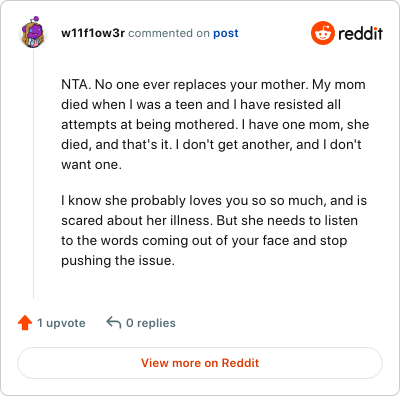
Task: Click the curved reply arrow icon
Action: coord(113,323)
